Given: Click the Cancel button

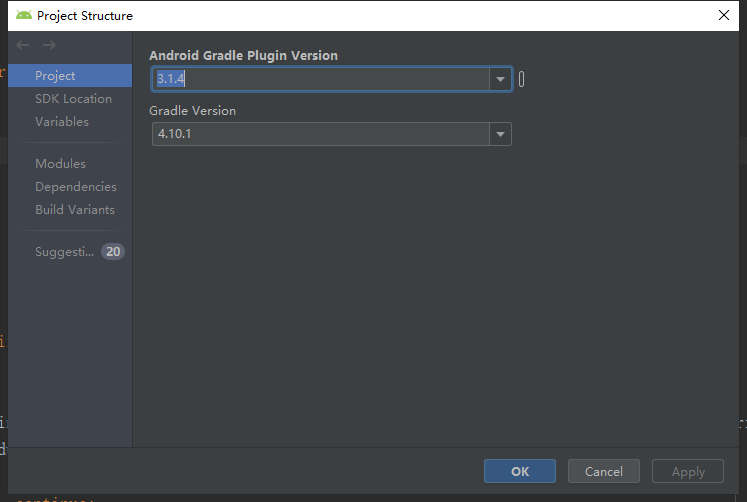Looking at the screenshot, I should (604, 471).
